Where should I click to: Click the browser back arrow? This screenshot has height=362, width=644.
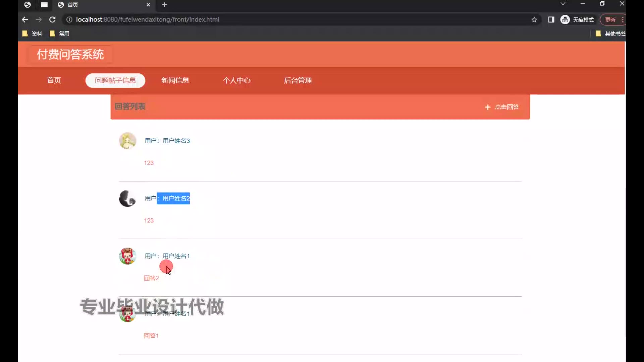tap(25, 20)
